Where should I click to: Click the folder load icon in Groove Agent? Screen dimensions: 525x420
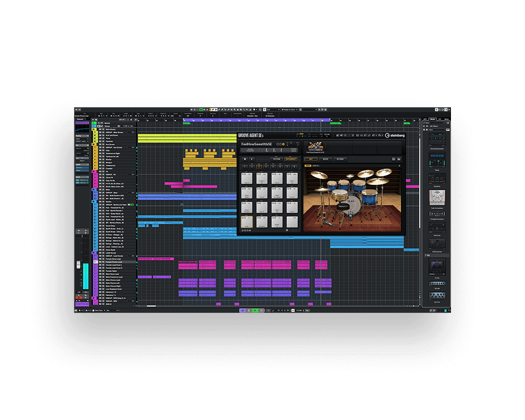click(x=399, y=159)
